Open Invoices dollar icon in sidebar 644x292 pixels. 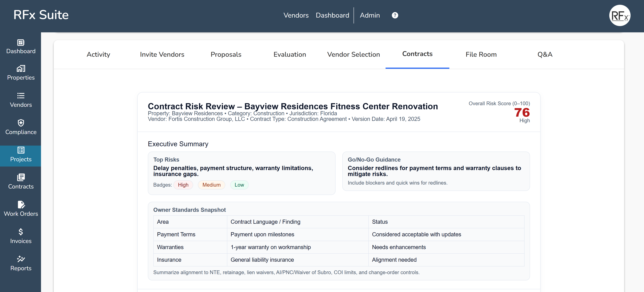[21, 232]
